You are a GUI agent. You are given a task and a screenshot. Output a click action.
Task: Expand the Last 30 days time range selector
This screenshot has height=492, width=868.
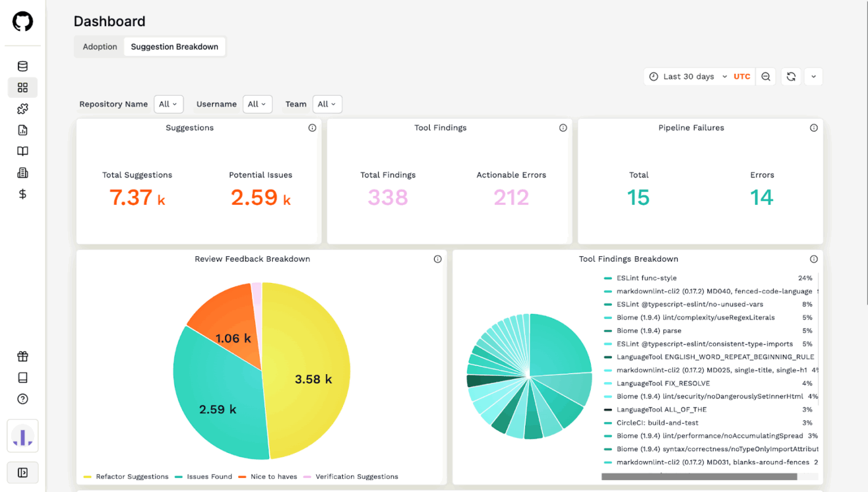pos(690,76)
